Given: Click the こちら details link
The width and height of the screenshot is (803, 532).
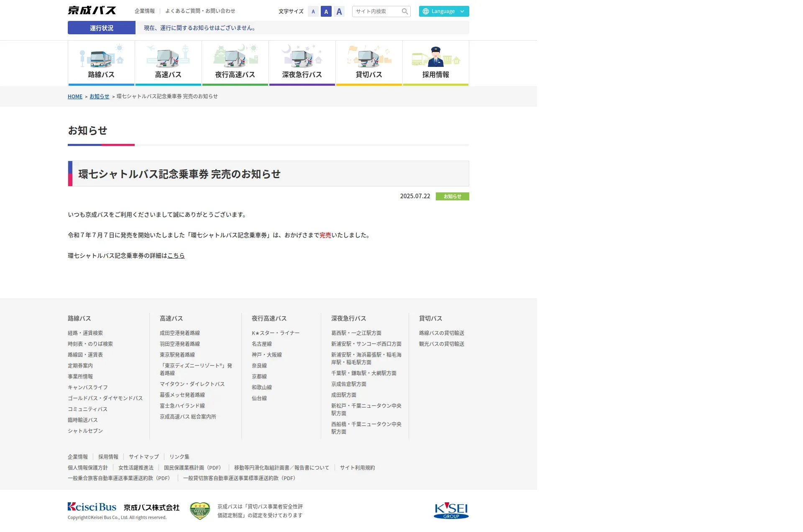Looking at the screenshot, I should [x=176, y=256].
